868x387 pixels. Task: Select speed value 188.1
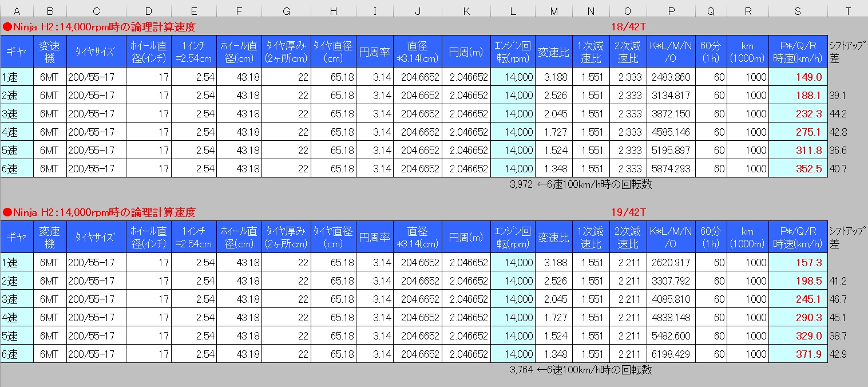(x=798, y=95)
